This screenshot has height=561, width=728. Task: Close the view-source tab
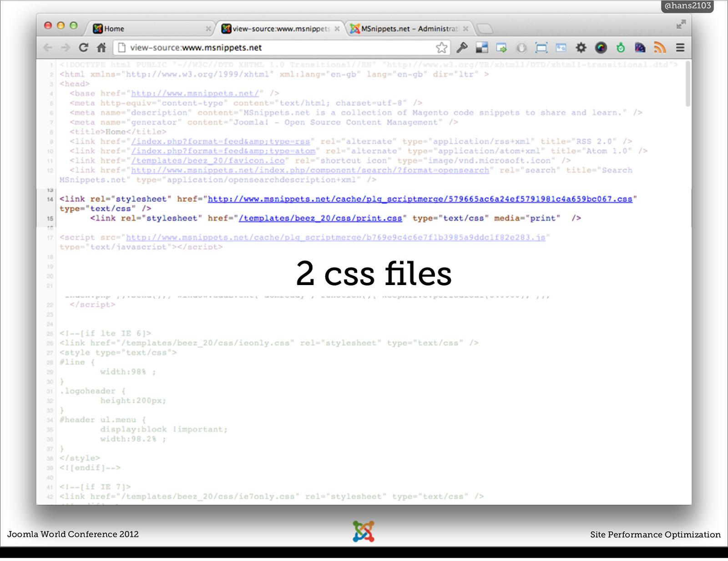coord(337,29)
